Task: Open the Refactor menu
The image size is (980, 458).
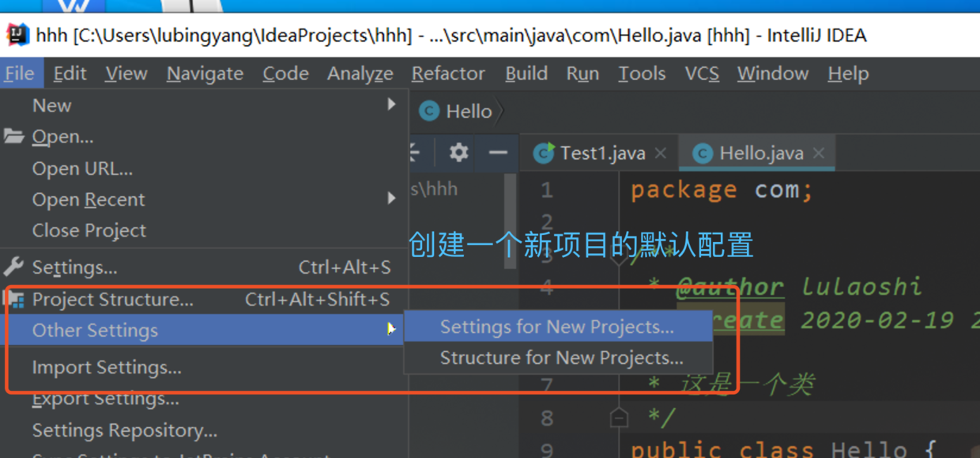Action: tap(448, 74)
